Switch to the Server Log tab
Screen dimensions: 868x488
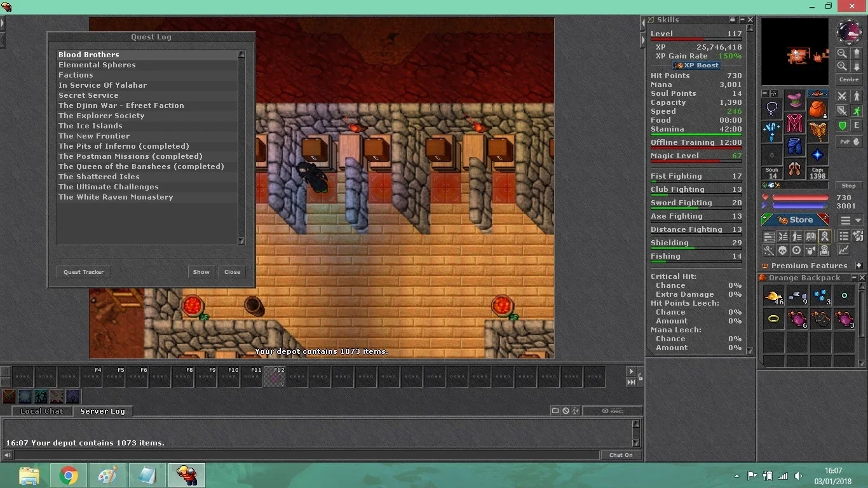coord(102,411)
